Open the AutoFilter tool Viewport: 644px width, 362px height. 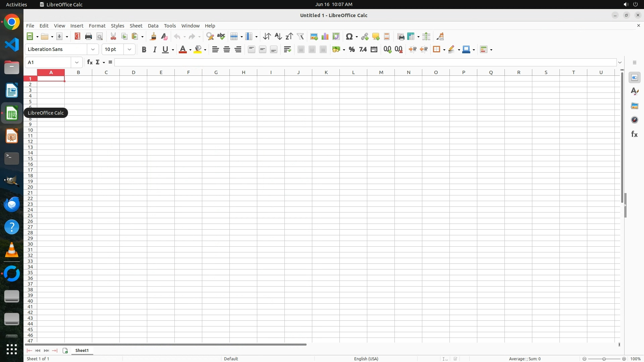pos(300,37)
